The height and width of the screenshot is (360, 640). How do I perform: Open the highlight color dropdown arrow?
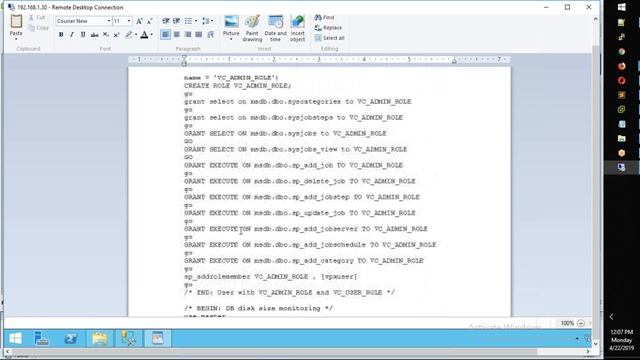point(136,35)
